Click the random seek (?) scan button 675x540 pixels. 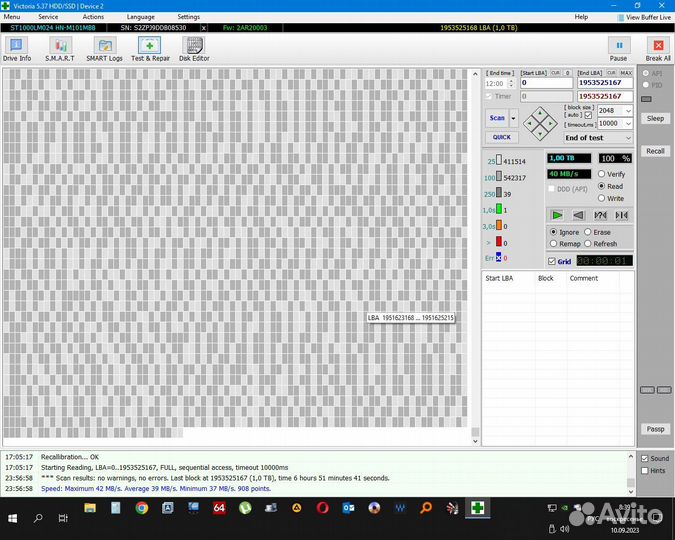(x=600, y=215)
